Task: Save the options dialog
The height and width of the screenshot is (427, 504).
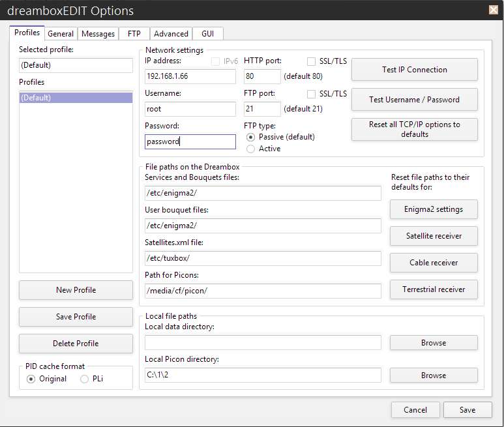Action: [x=467, y=409]
